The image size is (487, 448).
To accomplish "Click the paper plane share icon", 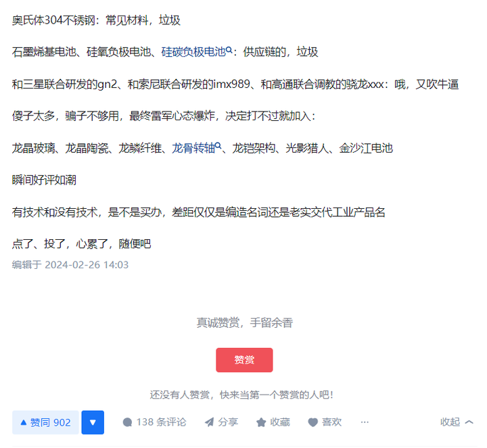I will tap(209, 422).
